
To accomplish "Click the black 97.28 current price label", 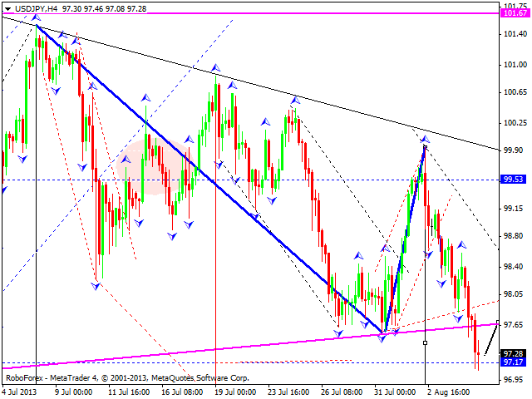I will (515, 353).
